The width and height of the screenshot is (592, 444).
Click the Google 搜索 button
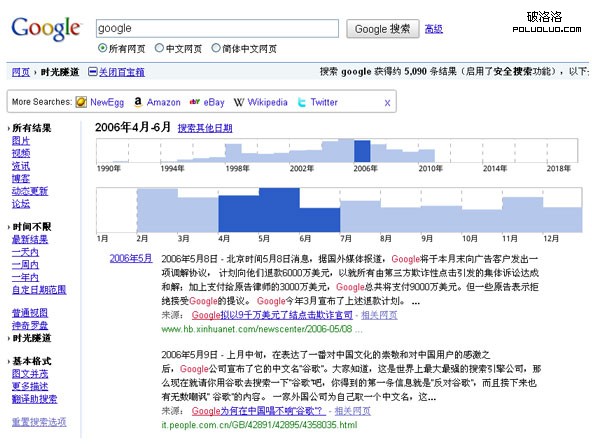pos(382,29)
